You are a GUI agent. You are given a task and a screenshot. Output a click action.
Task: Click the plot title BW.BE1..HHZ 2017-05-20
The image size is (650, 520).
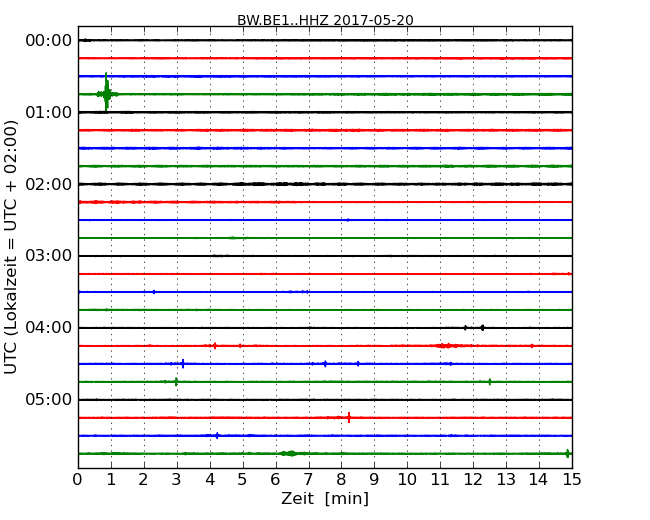[325, 20]
